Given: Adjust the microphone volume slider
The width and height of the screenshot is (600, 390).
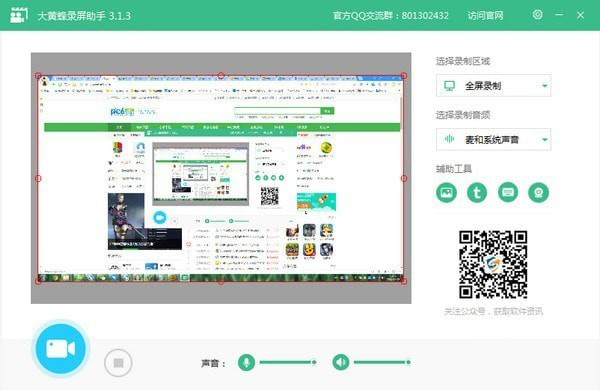Looking at the screenshot, I should pos(288,362).
